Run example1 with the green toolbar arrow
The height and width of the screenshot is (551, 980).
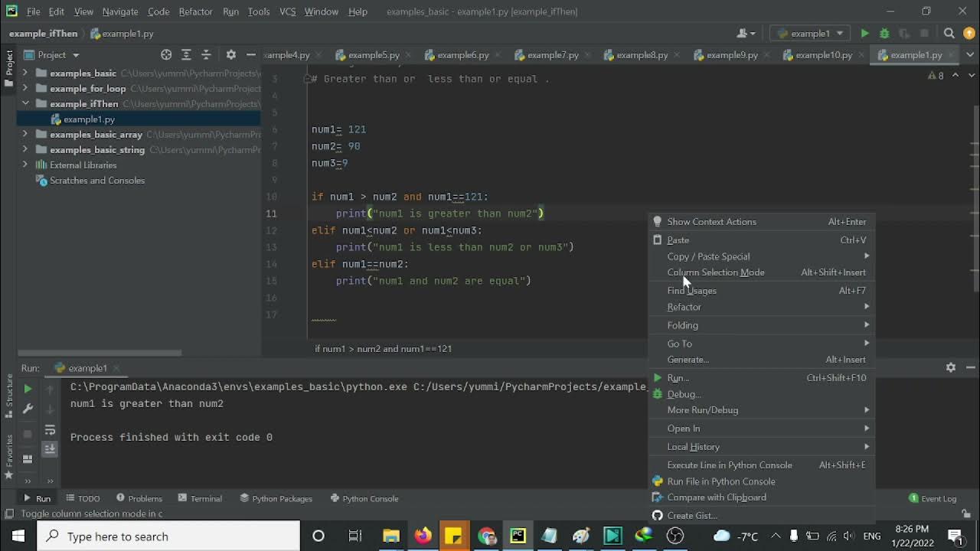[x=864, y=34]
